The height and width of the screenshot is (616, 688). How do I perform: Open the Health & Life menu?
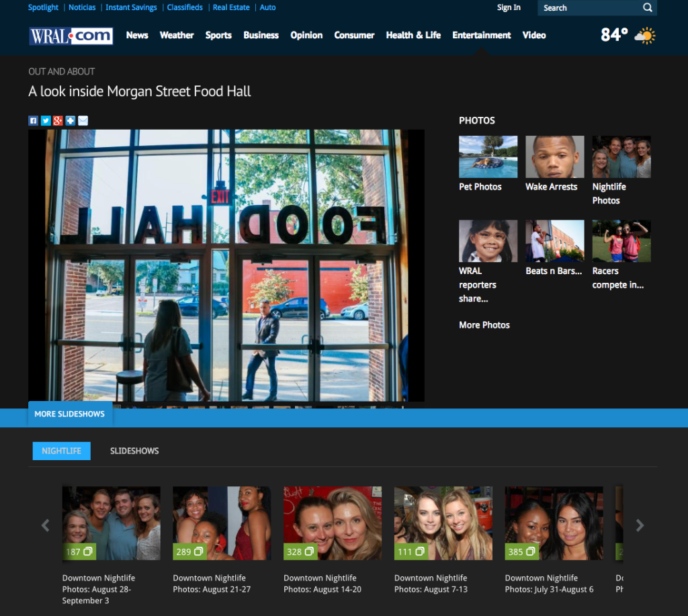tap(413, 35)
